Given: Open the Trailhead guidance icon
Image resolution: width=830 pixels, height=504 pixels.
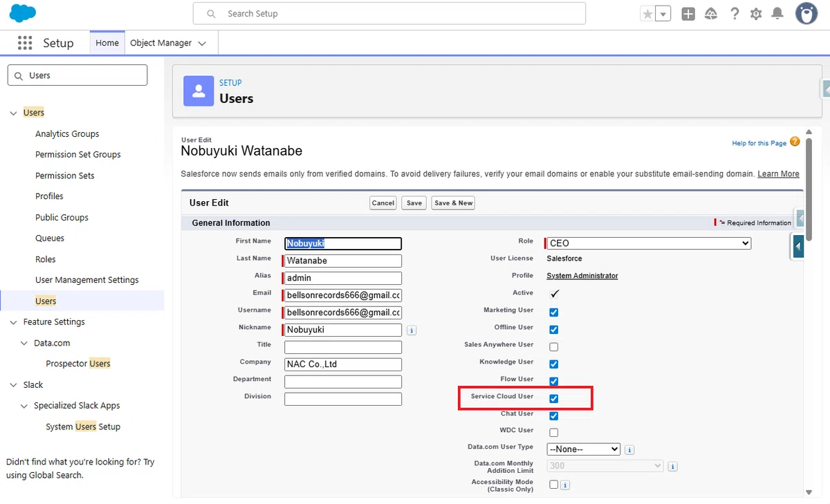Looking at the screenshot, I should [711, 14].
